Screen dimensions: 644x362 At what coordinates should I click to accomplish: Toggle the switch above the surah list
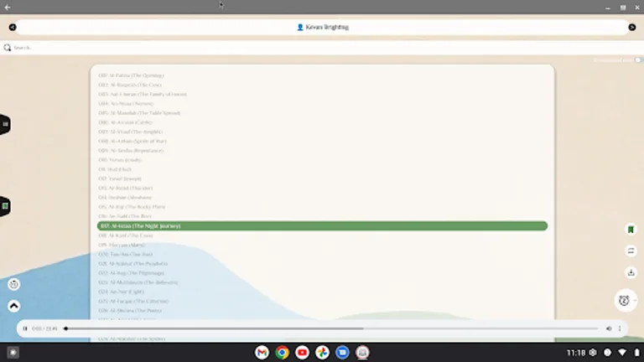coord(637,60)
